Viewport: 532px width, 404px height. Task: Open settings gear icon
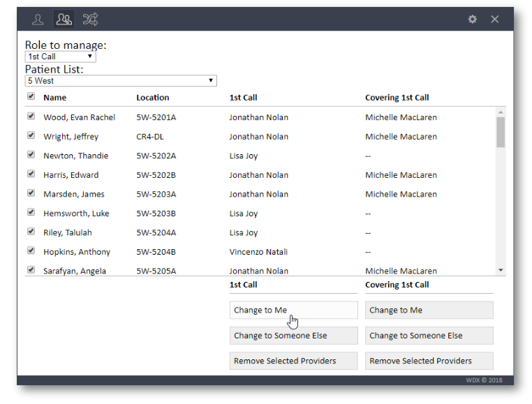coord(473,20)
